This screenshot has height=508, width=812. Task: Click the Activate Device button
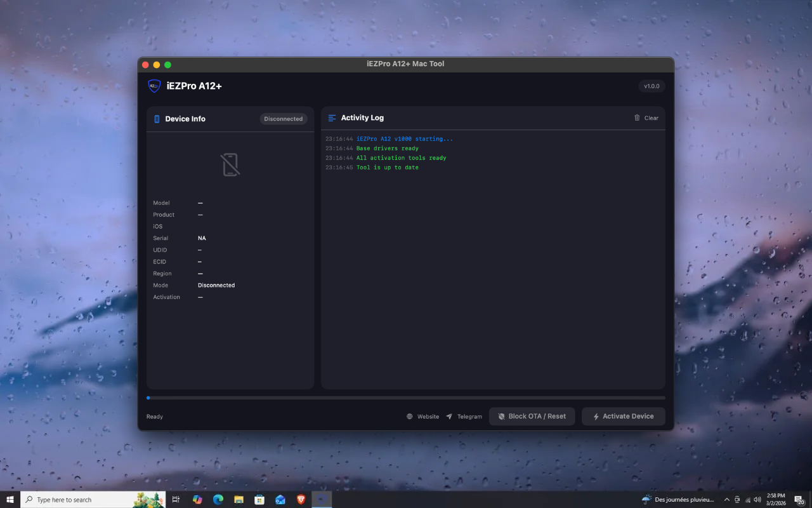[x=623, y=417]
